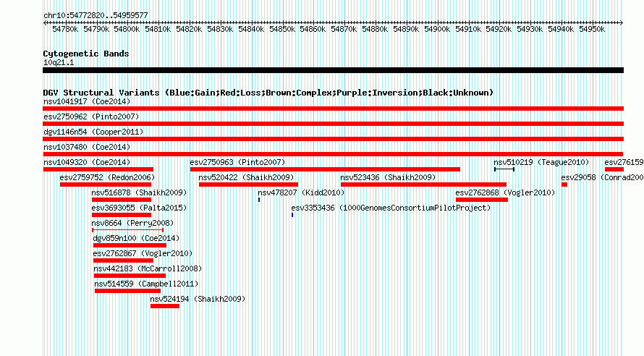Click red bar under dgv859n100
This screenshot has width=644, height=356.
[130, 245]
